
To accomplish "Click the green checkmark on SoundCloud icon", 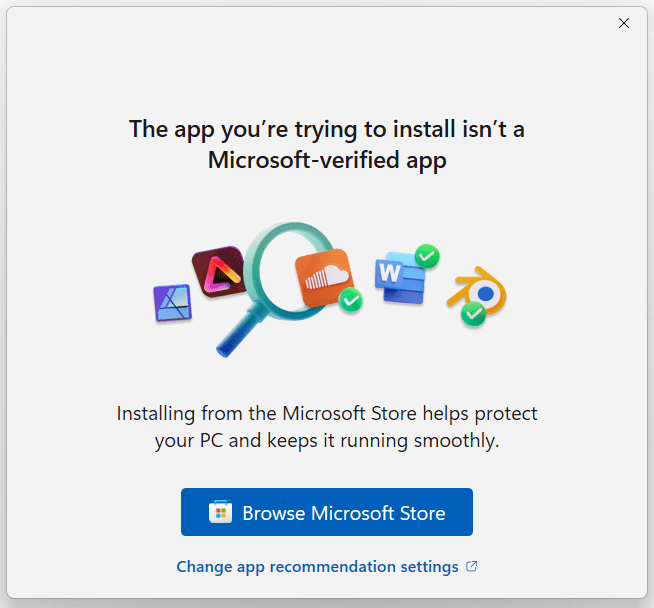I will [x=350, y=299].
